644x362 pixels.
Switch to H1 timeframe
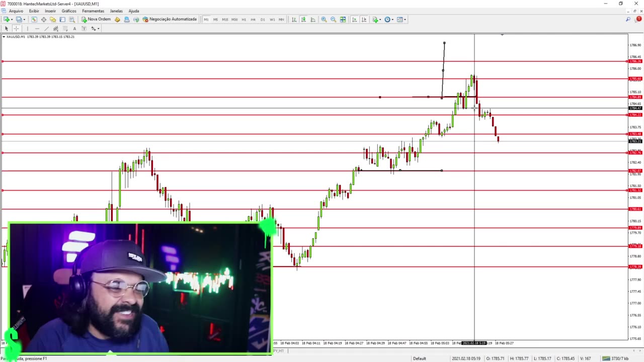[x=244, y=20]
